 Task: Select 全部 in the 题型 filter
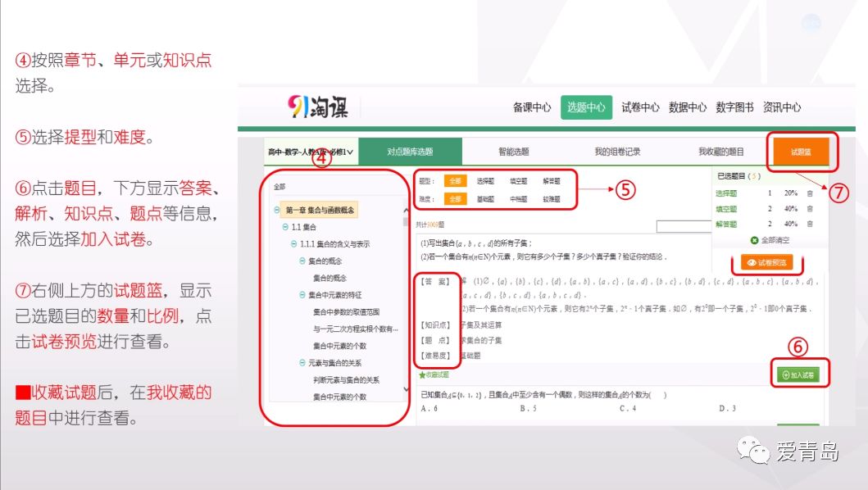(455, 181)
